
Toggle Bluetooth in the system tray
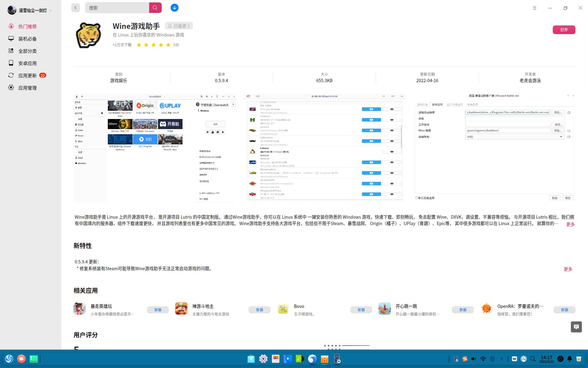(492, 359)
